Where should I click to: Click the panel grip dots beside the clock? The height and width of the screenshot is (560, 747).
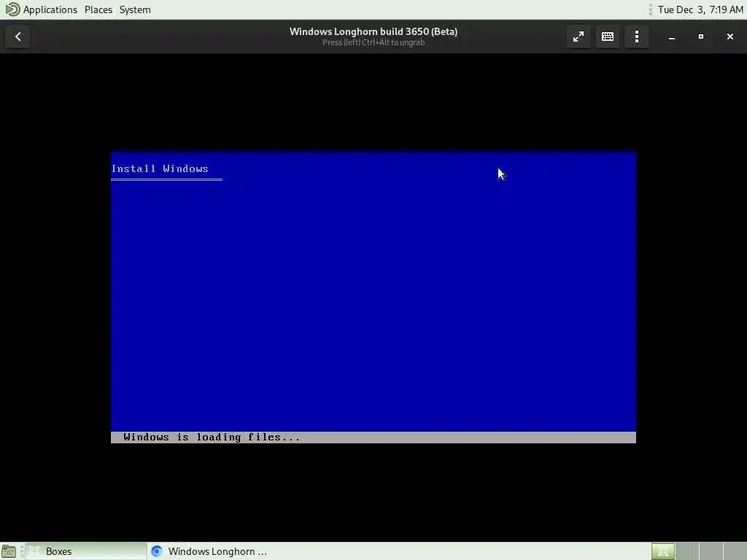pyautogui.click(x=650, y=9)
